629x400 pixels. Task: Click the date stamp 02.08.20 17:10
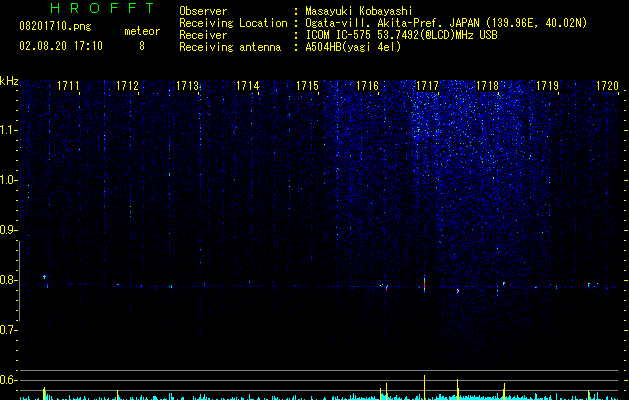click(x=61, y=46)
